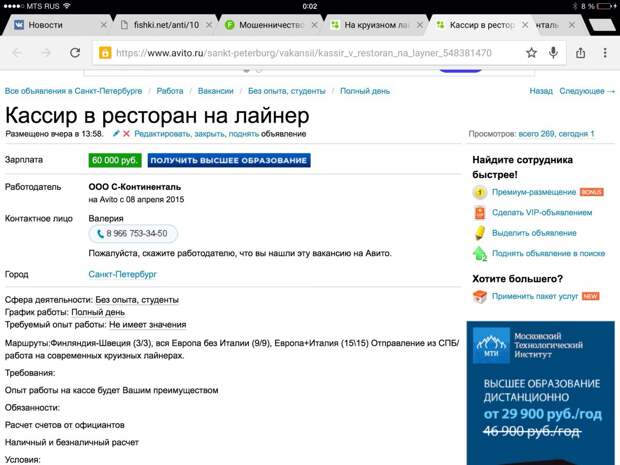Bookmark page with the star icon

(x=531, y=53)
